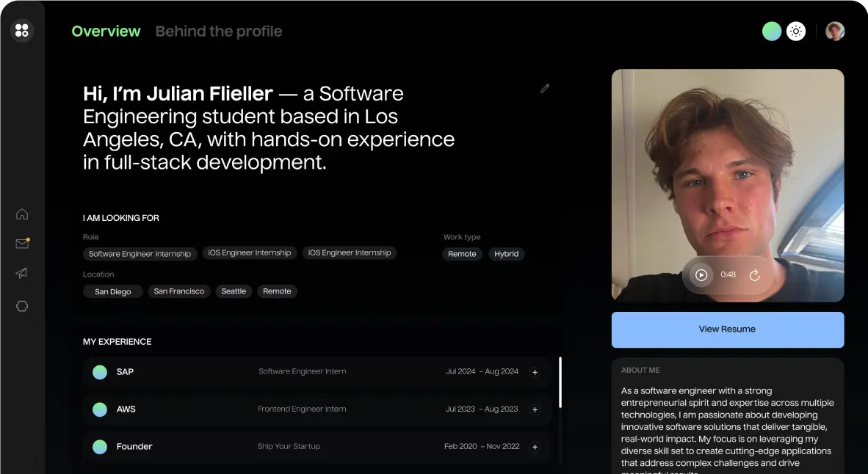Open the Mail icon with notification dot
Viewport: 868px width, 474px height.
(x=22, y=244)
